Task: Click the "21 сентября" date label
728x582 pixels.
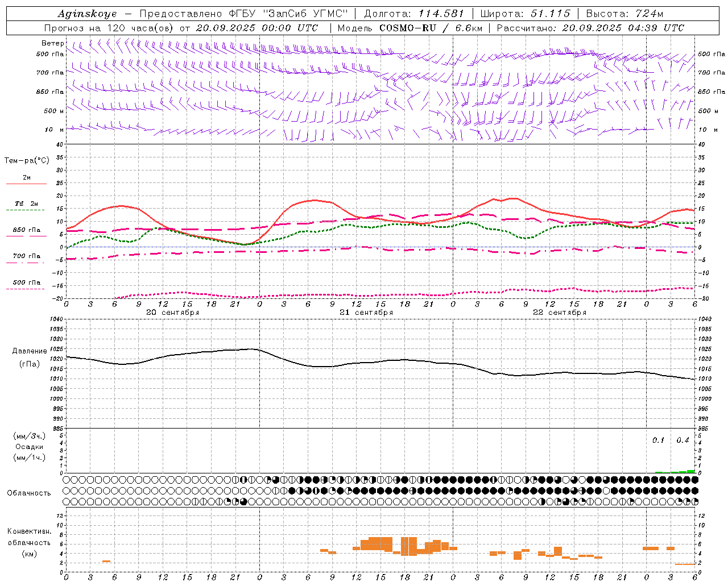Action: pos(366,313)
